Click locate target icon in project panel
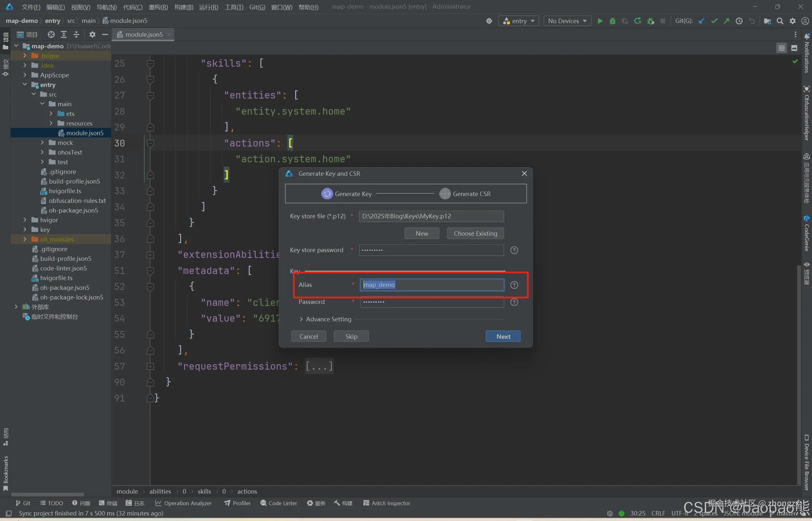812x521 pixels. pyautogui.click(x=51, y=34)
